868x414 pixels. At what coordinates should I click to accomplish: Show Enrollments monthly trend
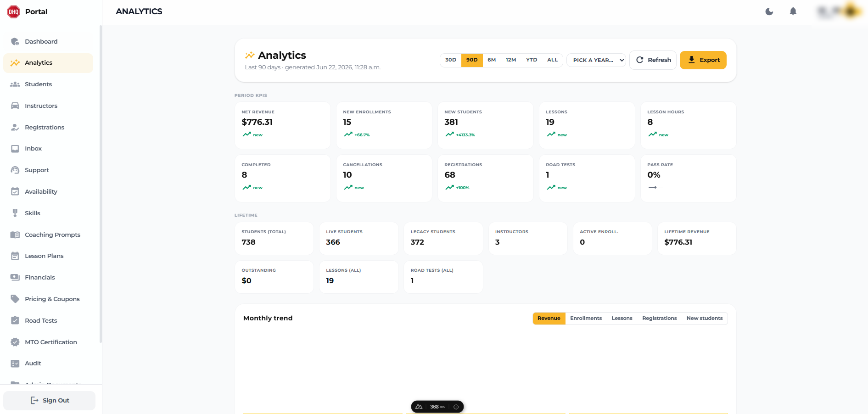(586, 319)
